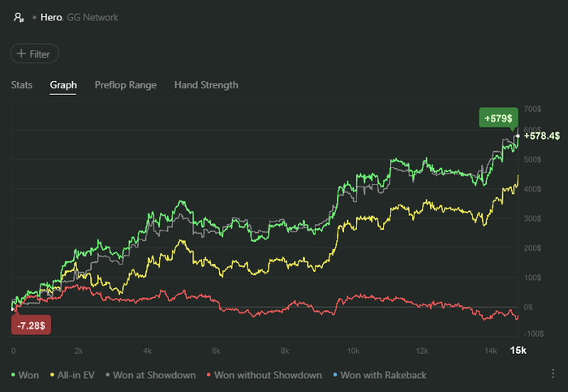This screenshot has width=568, height=392.
Task: Click the red -7.28$ value badge
Action: [x=32, y=325]
